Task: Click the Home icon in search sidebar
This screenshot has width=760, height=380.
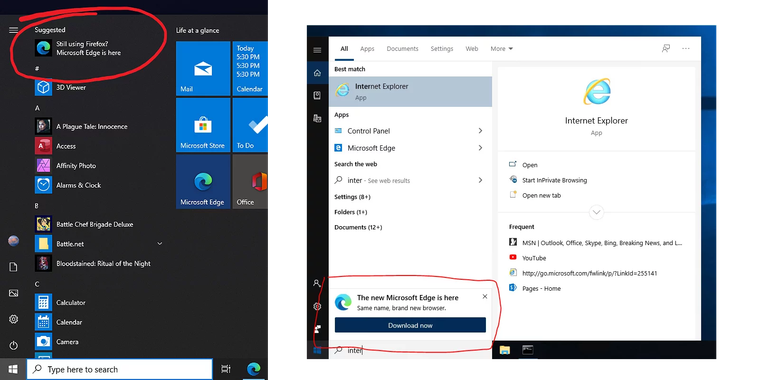Action: tap(317, 73)
